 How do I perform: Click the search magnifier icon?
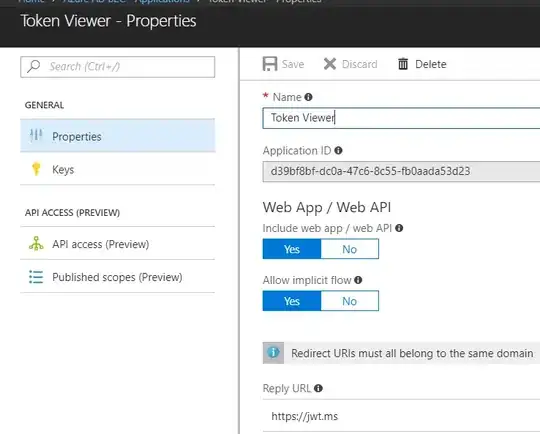click(34, 66)
